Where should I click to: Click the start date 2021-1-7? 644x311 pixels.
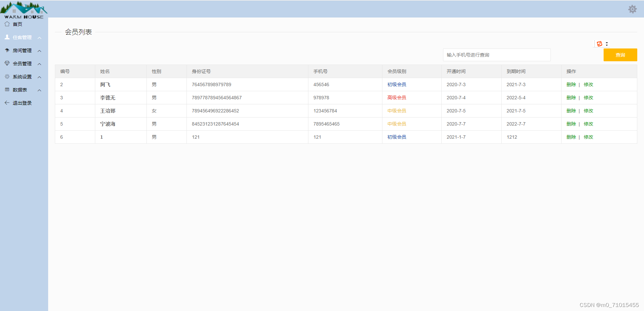pyautogui.click(x=456, y=137)
